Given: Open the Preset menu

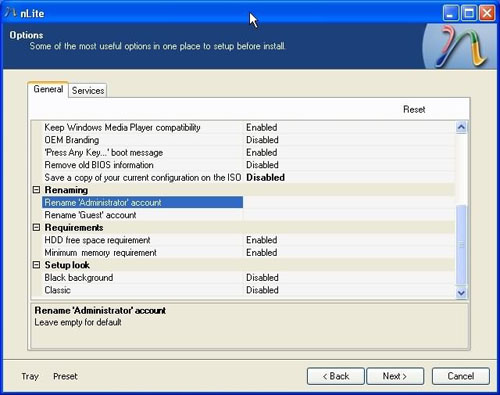Looking at the screenshot, I should pos(65,376).
